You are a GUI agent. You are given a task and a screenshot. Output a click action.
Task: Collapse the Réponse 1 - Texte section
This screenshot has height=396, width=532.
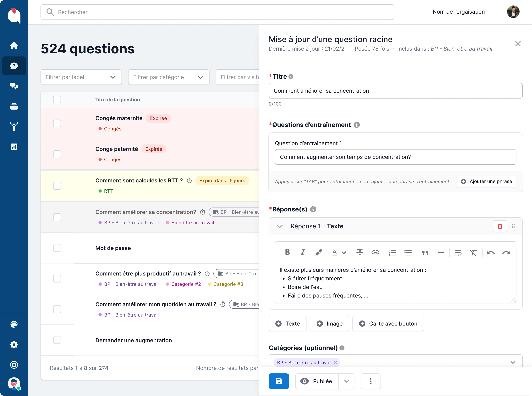point(280,226)
